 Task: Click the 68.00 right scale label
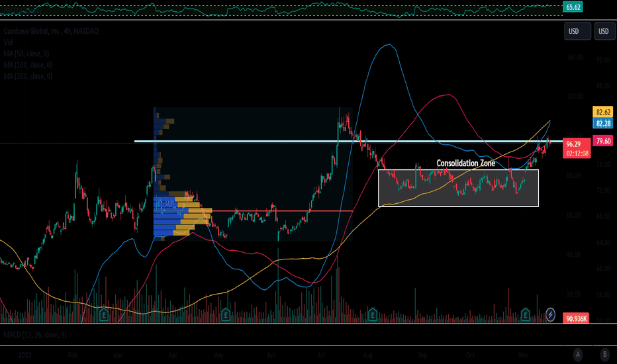[x=603, y=216]
